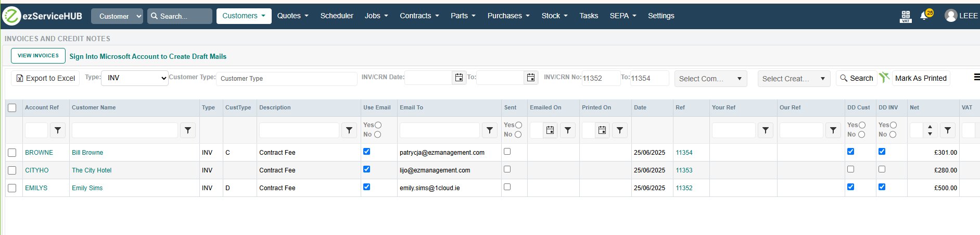Image resolution: width=980 pixels, height=235 pixels.
Task: Toggle the Sent checkbox for The City Hotel
Action: click(x=507, y=169)
